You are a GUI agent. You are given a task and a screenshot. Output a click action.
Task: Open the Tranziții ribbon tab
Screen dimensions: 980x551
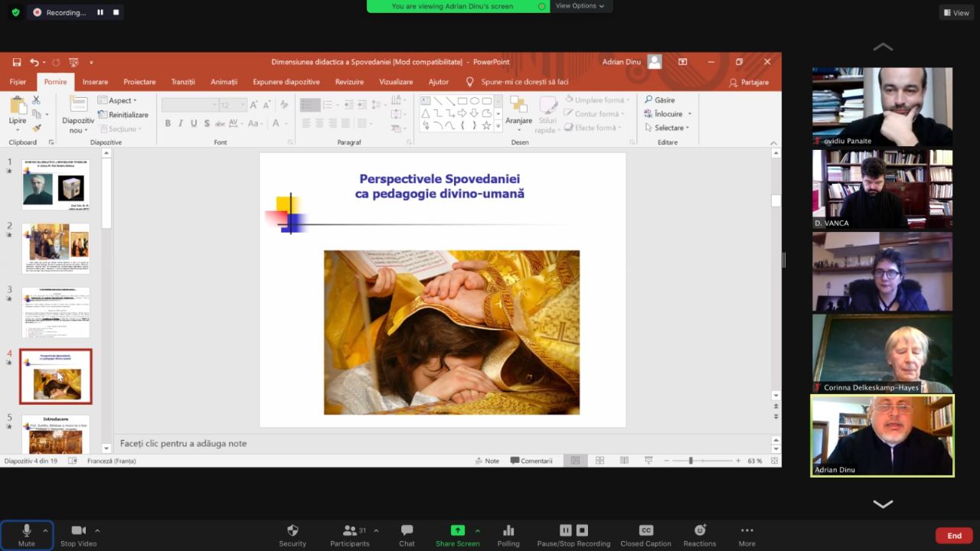point(183,82)
